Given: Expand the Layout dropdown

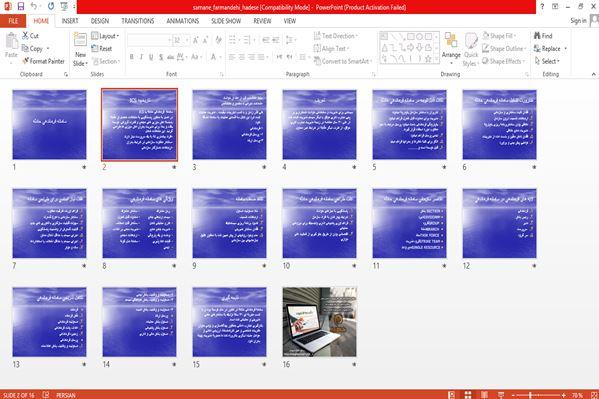Looking at the screenshot, I should [105, 36].
